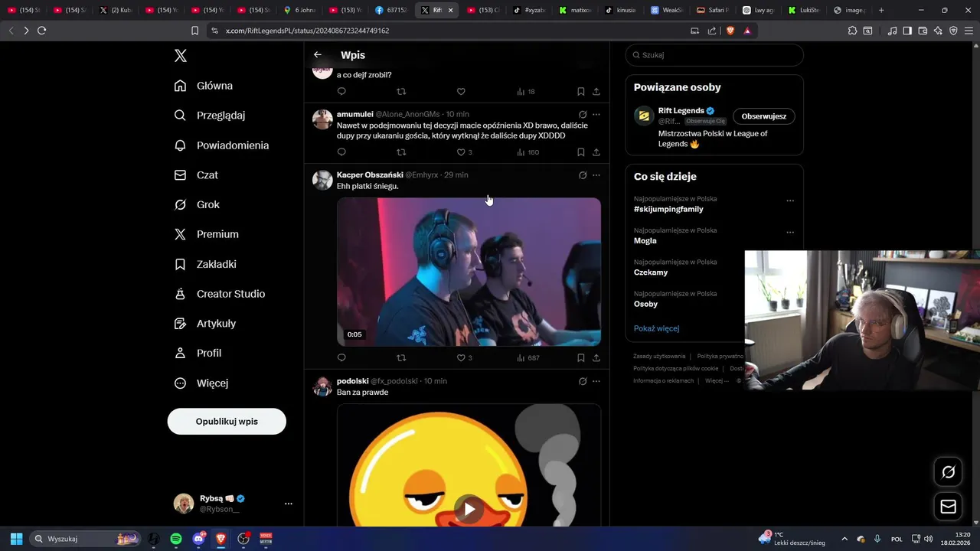The height and width of the screenshot is (551, 980).
Task: Bookmark amumulei's post
Action: coord(581,152)
